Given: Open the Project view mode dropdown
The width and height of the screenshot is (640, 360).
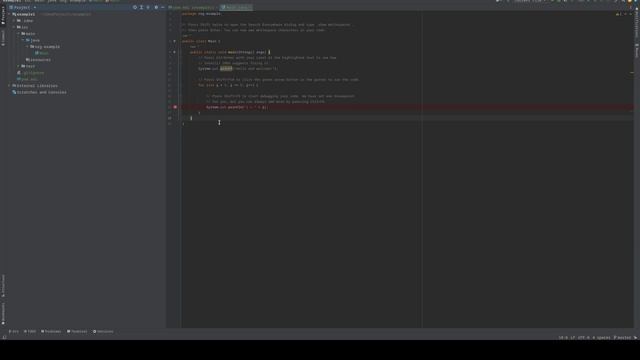Looking at the screenshot, I should coord(23,7).
